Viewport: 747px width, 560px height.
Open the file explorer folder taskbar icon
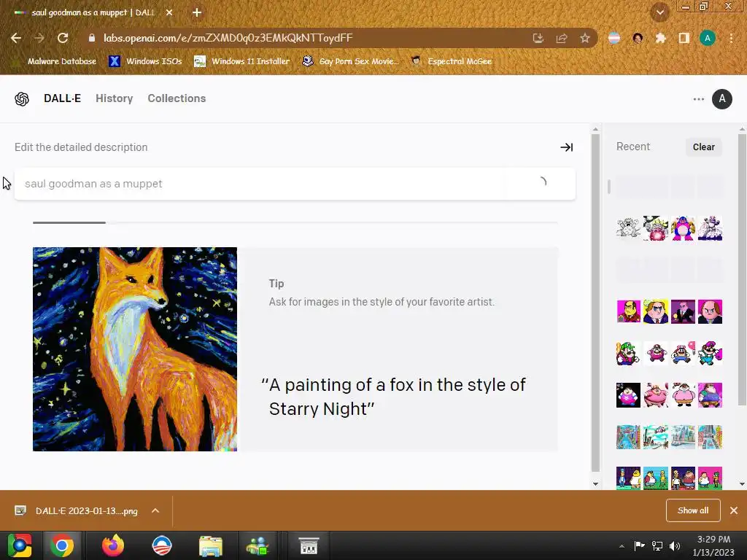(x=210, y=545)
